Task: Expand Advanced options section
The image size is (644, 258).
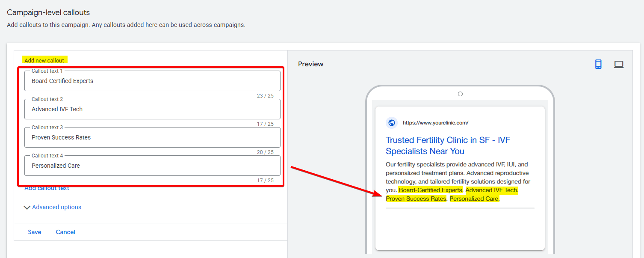Action: (x=53, y=207)
